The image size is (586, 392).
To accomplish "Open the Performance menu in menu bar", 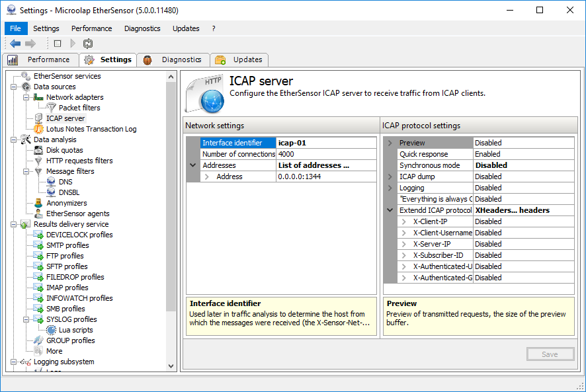I will (91, 28).
